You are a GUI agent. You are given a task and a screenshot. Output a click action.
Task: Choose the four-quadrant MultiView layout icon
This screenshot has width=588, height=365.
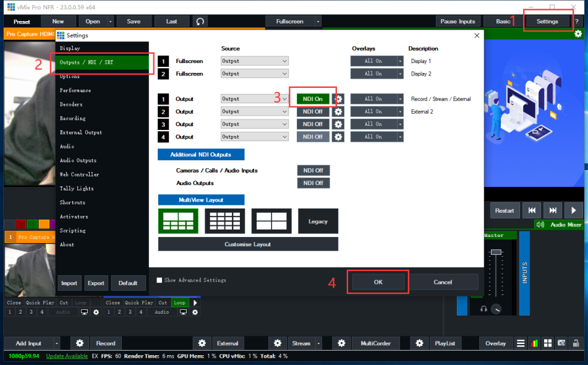pos(271,221)
